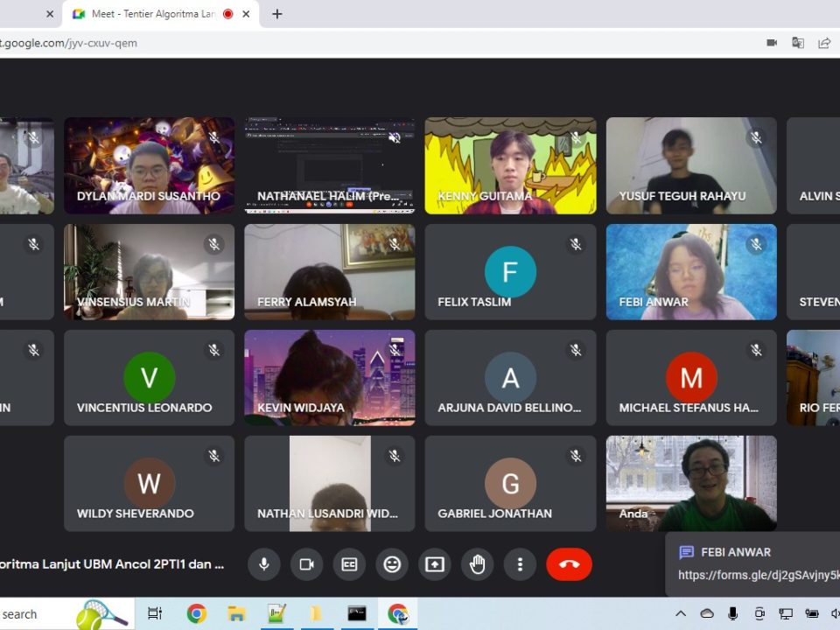Screen dimensions: 840x630
Task: Click the FERRY ALAMSYAH name label
Action: point(306,302)
